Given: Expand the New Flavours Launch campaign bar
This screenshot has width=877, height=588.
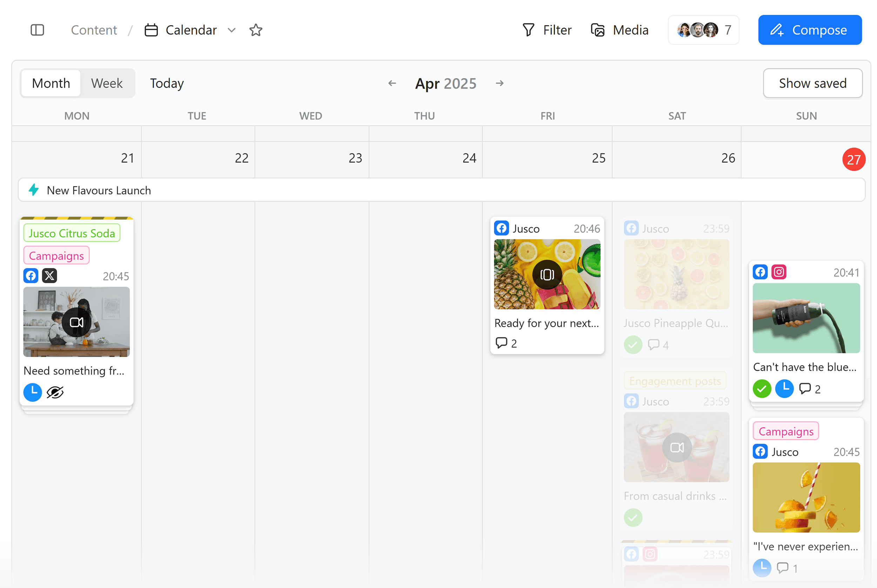Looking at the screenshot, I should [x=98, y=190].
